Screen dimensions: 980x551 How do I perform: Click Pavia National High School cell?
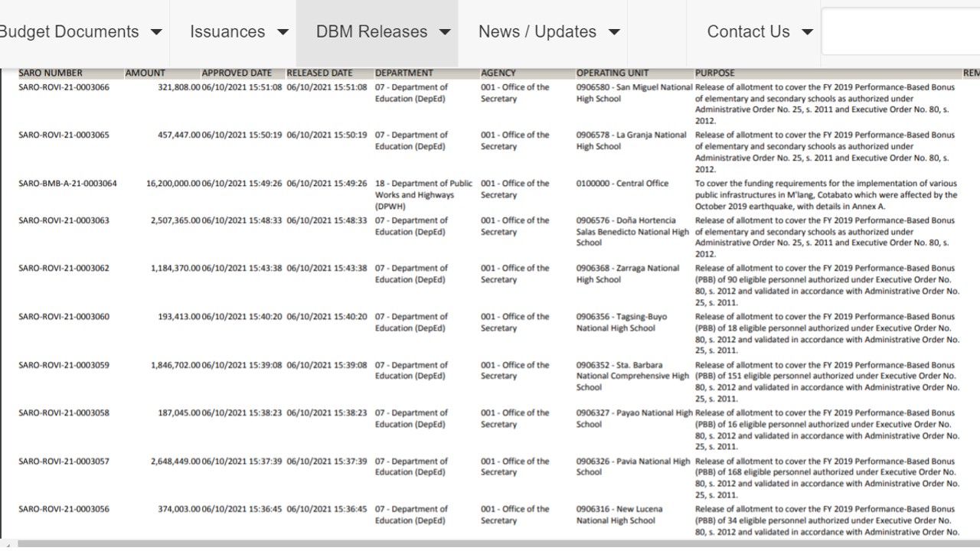pyautogui.click(x=632, y=467)
